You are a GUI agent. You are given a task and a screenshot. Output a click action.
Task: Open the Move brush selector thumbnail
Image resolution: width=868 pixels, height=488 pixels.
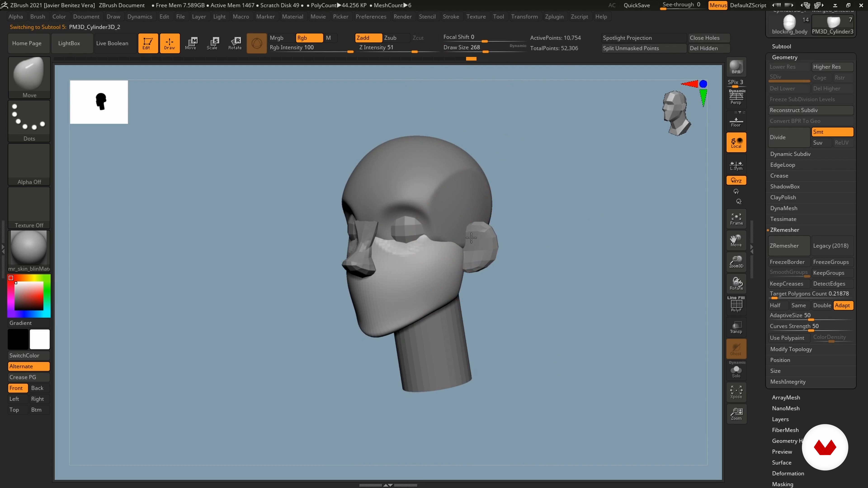point(29,78)
